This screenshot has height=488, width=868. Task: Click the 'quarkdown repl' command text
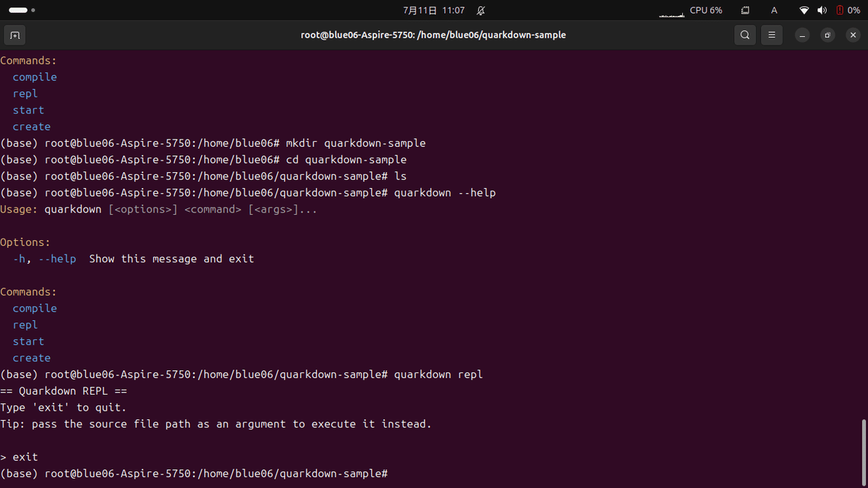pos(439,374)
